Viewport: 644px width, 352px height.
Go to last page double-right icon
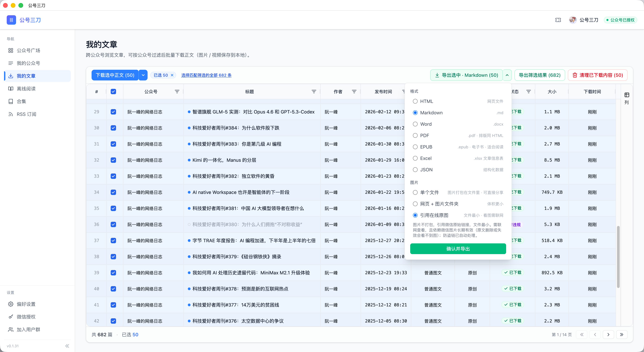point(622,335)
